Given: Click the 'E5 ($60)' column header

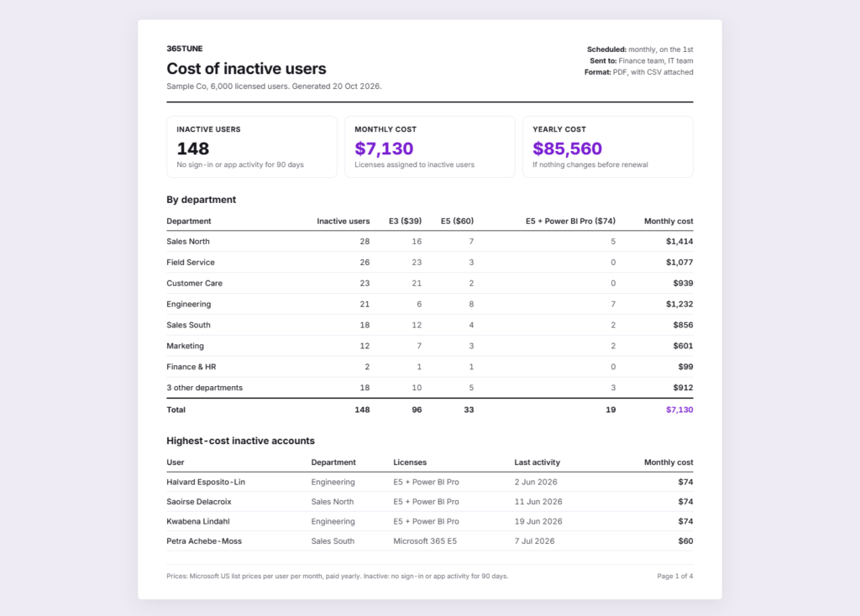Looking at the screenshot, I should [x=458, y=222].
